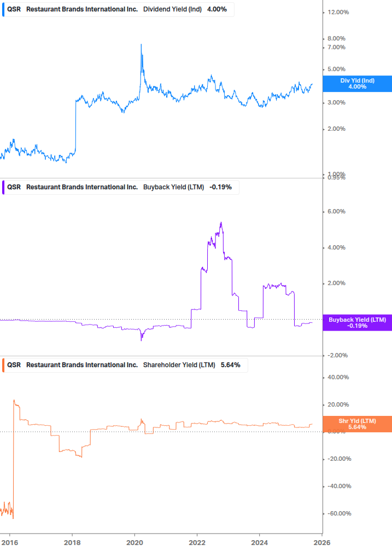The height and width of the screenshot is (550, 392).
Task: Click the 2024 label on the time axis
Action: pyautogui.click(x=259, y=542)
